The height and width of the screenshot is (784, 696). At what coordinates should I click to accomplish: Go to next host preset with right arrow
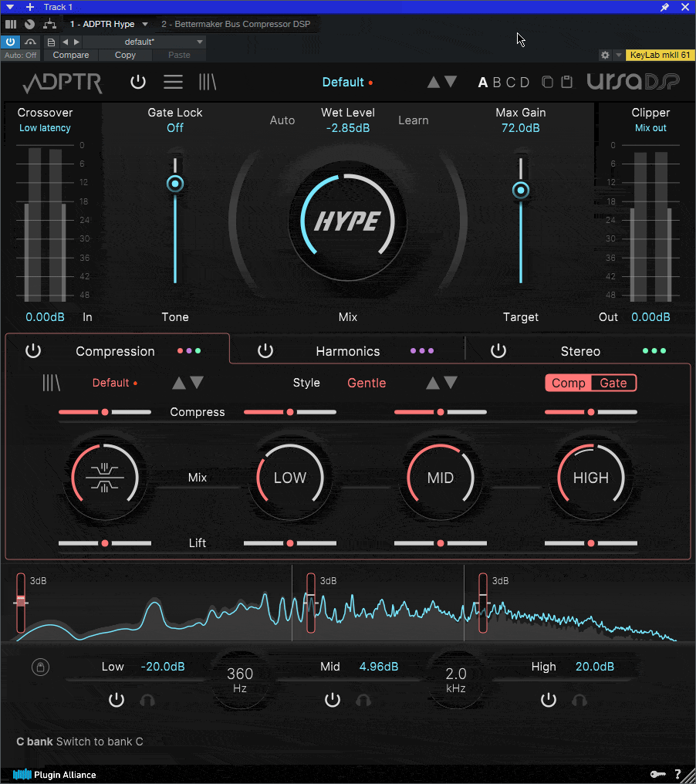tap(76, 42)
